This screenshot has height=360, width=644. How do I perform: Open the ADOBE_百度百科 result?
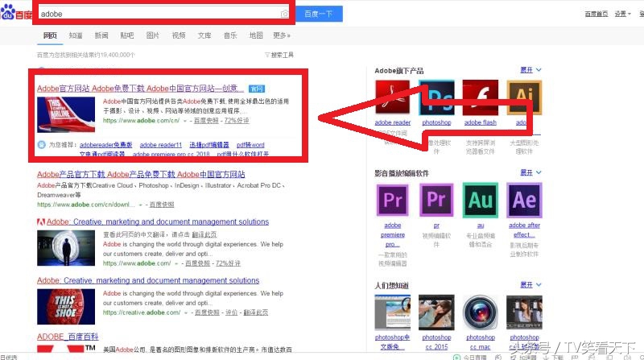click(68, 337)
